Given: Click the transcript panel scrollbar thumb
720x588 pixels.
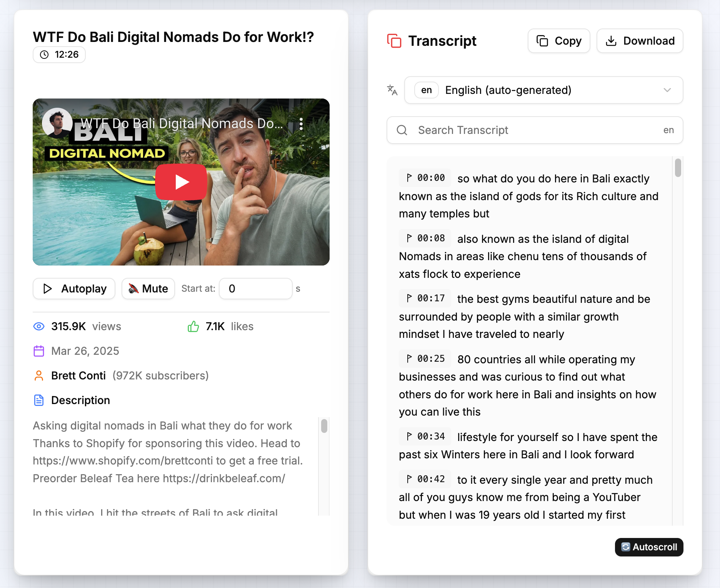Looking at the screenshot, I should click(678, 168).
